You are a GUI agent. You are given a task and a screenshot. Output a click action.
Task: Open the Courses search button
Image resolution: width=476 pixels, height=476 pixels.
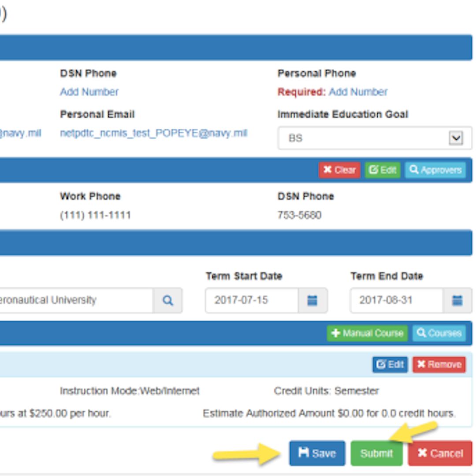439,333
